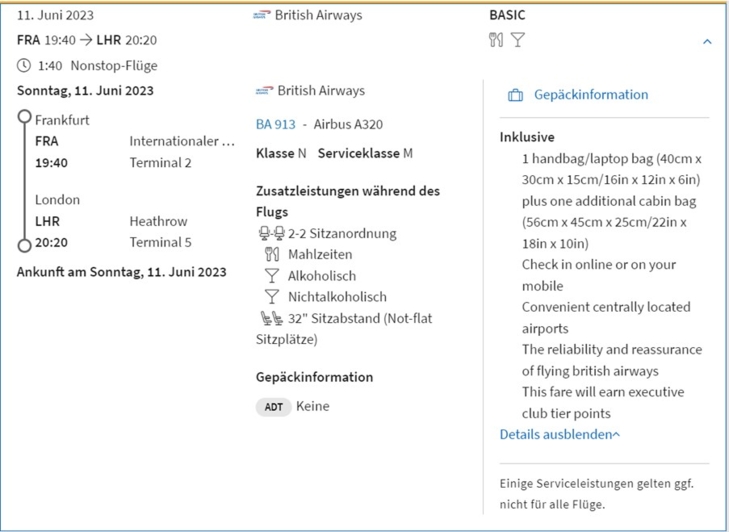Open the BA 913 flight number link
729x532 pixels.
pyautogui.click(x=276, y=125)
